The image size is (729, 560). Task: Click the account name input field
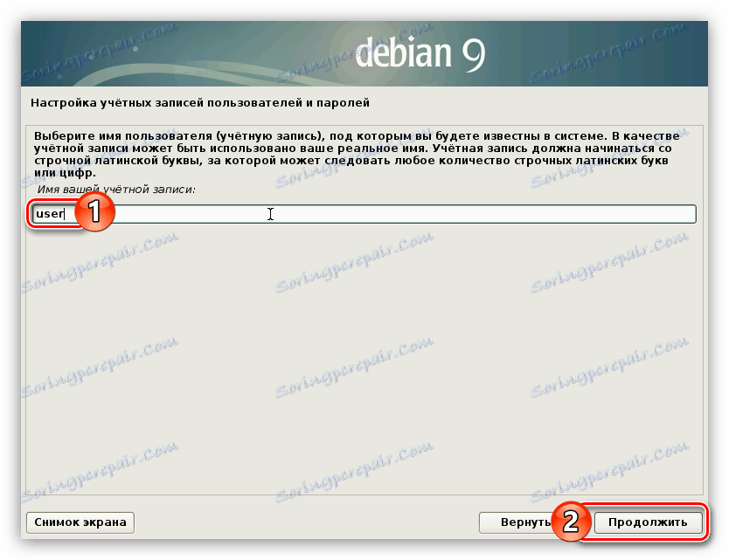tap(364, 214)
